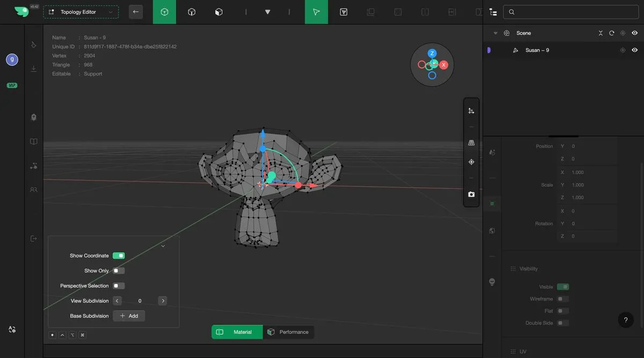Click the refresh icon in Scene row
Image resolution: width=644 pixels, height=358 pixels.
pyautogui.click(x=611, y=33)
